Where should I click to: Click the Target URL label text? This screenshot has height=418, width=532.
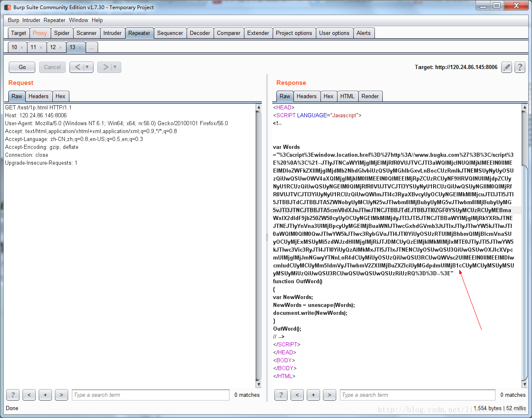tap(456, 67)
